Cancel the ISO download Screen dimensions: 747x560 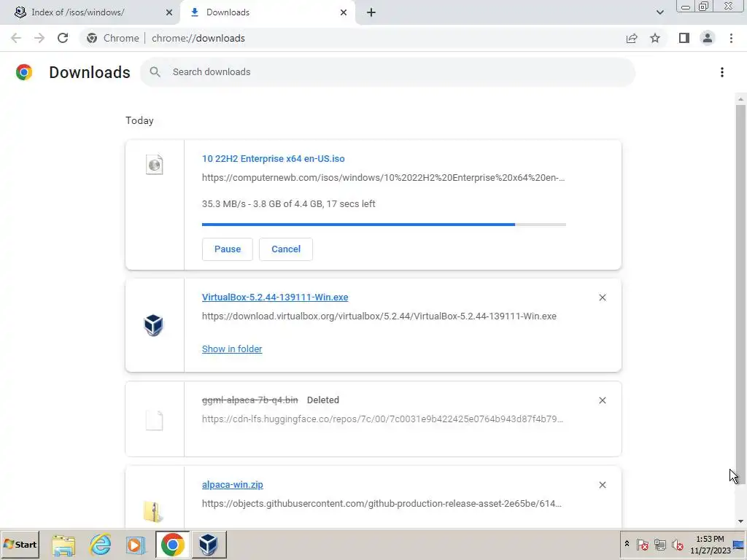point(286,249)
